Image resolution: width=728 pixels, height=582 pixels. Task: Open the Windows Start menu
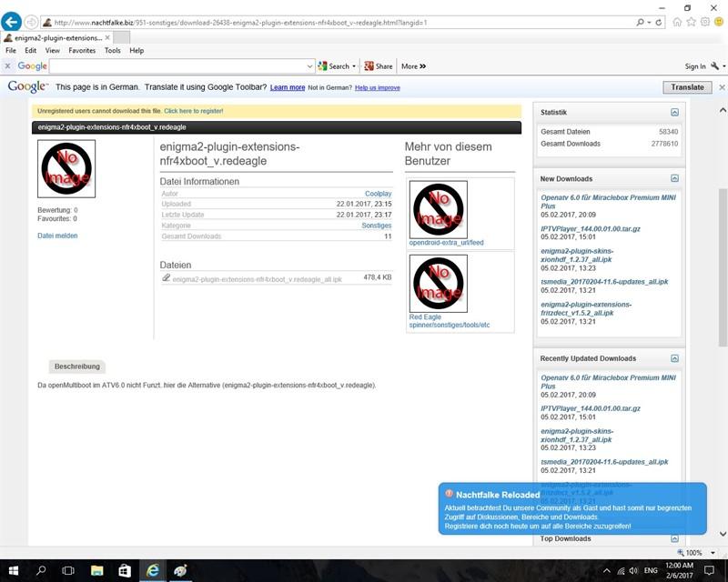coord(14,570)
